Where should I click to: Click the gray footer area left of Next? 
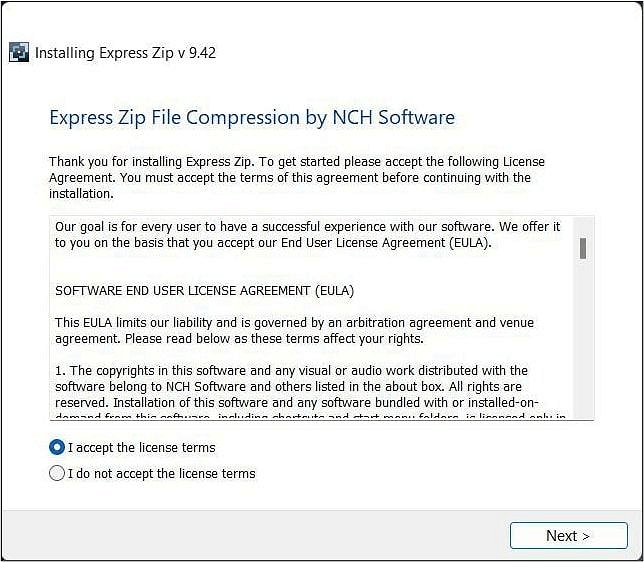(x=250, y=535)
